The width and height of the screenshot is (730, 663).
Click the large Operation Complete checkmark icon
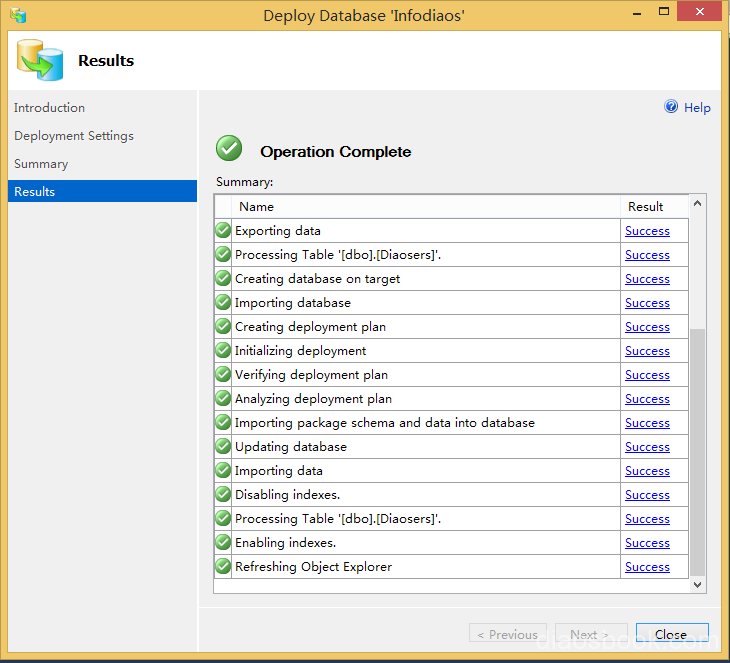pos(229,149)
